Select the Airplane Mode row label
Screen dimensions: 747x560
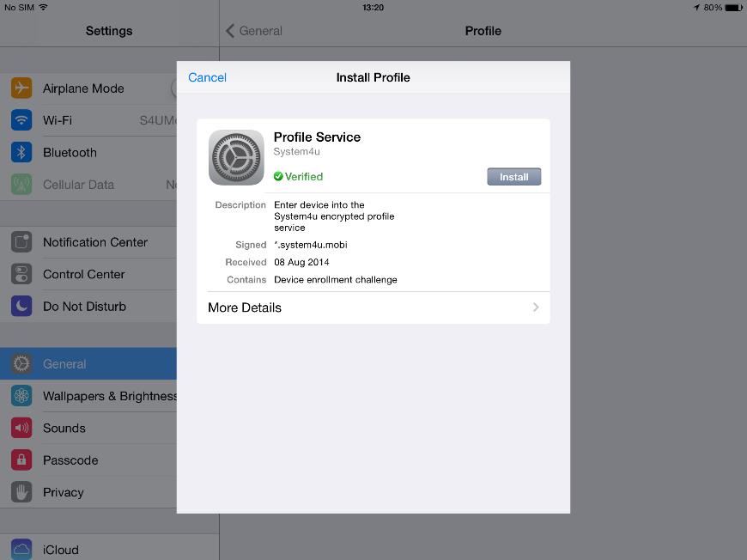click(83, 88)
